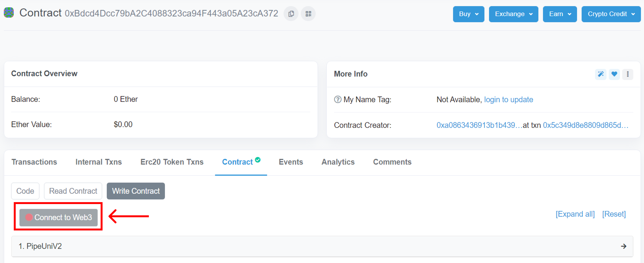Click the My Name Tag help icon
This screenshot has width=644, height=263.
point(338,100)
